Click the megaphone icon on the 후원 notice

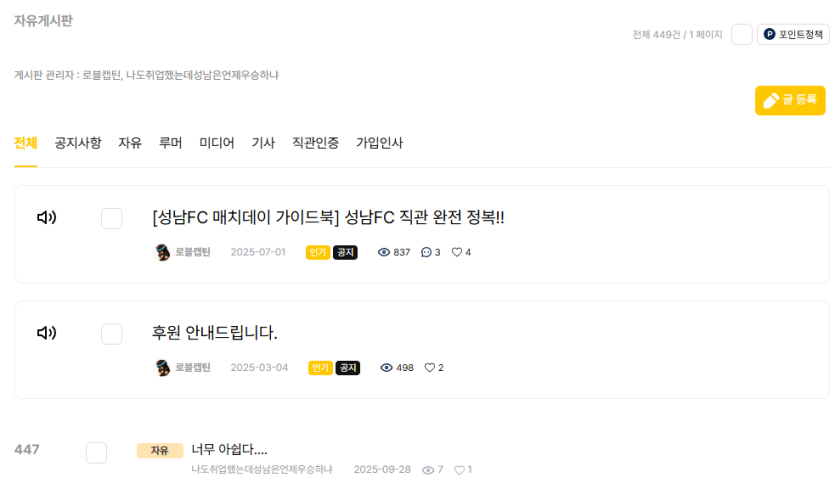tap(46, 333)
